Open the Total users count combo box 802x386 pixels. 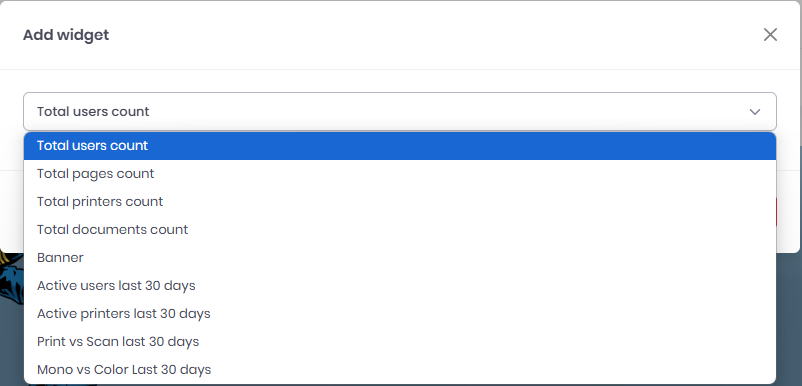pyautogui.click(x=400, y=111)
